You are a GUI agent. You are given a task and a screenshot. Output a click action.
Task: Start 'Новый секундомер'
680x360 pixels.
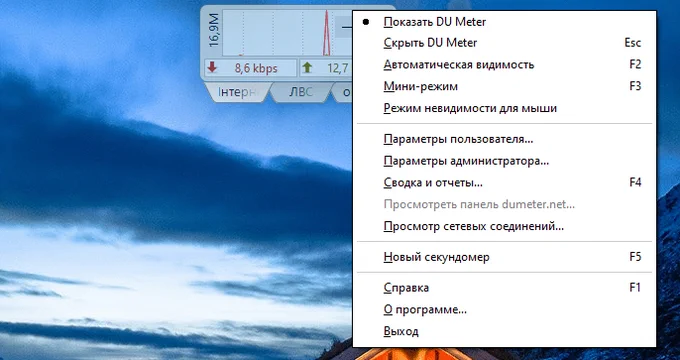(504, 257)
